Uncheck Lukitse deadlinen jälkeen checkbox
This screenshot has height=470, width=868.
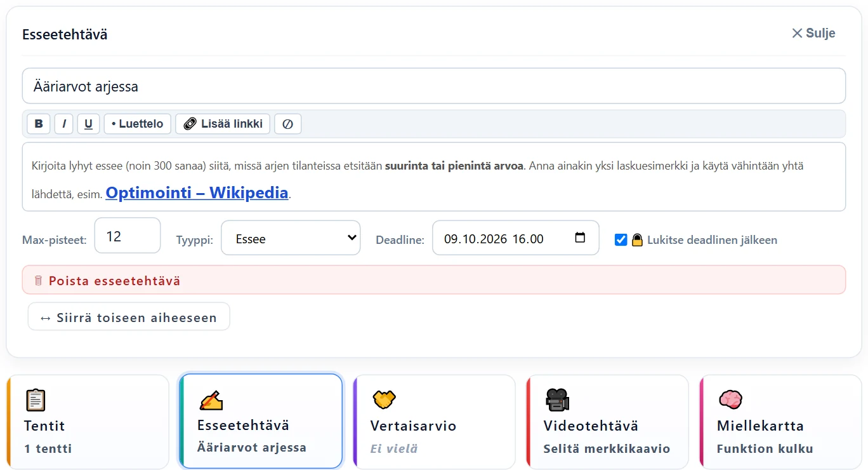pos(621,239)
